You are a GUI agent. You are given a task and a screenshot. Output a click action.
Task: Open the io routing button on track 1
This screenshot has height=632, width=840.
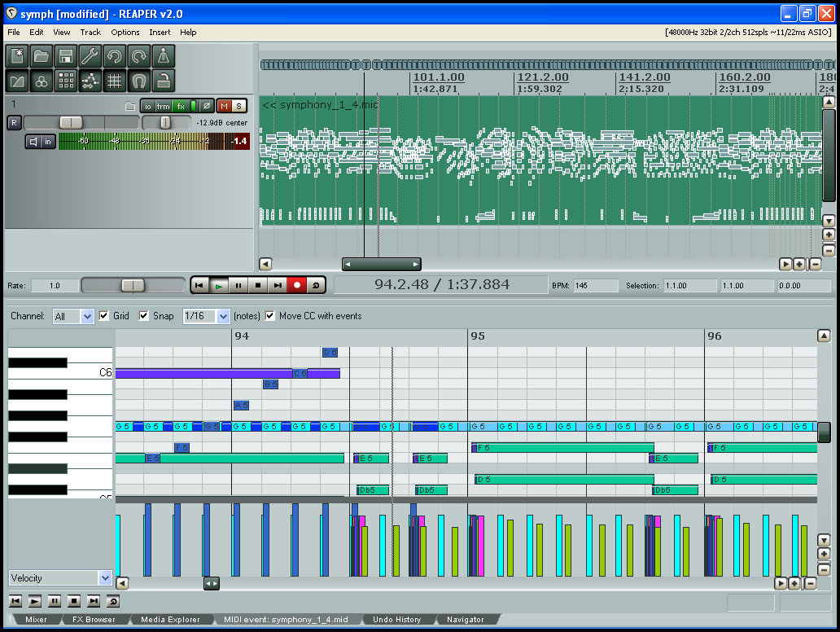pos(148,105)
